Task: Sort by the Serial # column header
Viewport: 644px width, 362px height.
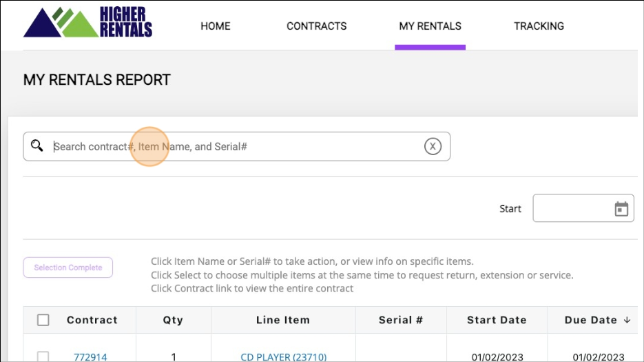Action: pyautogui.click(x=401, y=320)
